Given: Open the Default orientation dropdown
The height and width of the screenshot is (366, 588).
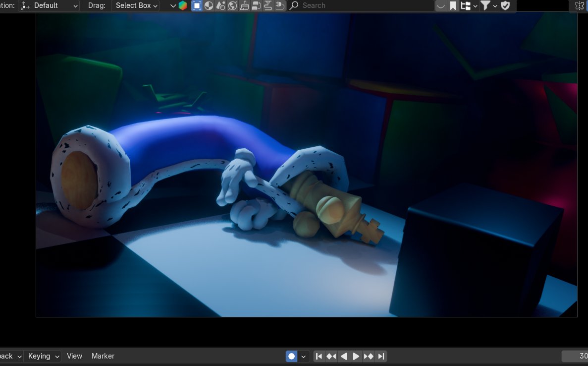Looking at the screenshot, I should [49, 5].
